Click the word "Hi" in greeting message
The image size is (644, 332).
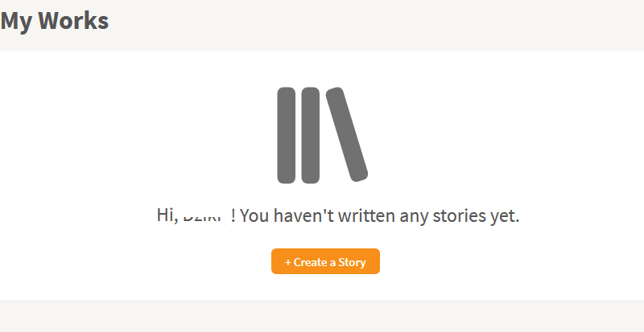[x=165, y=215]
